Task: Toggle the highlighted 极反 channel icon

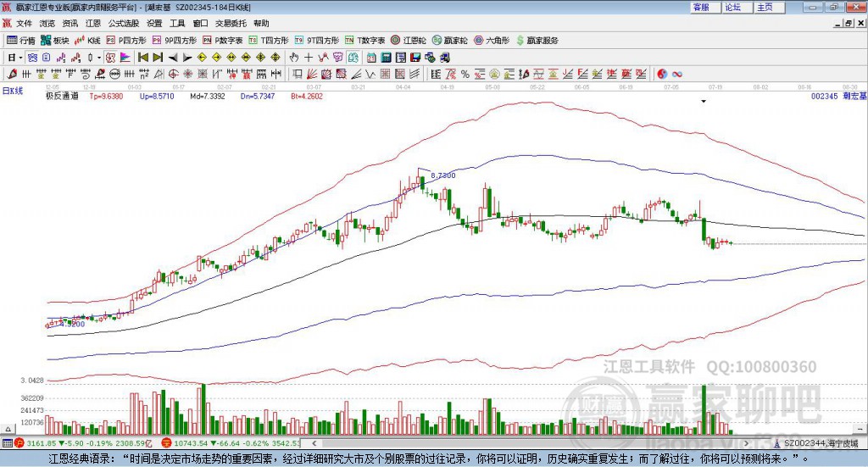Action: pyautogui.click(x=111, y=58)
